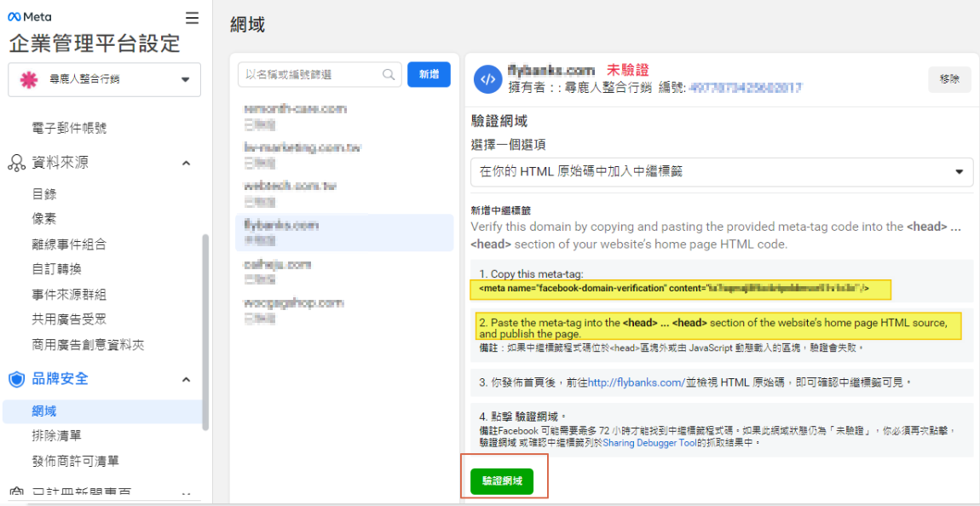Image resolution: width=980 pixels, height=506 pixels.
Task: Click the blue domain code icon
Action: click(487, 79)
